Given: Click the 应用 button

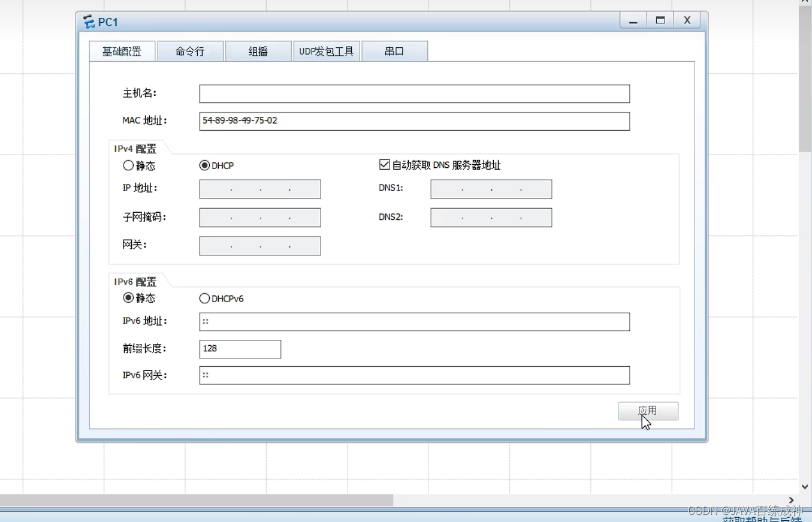Looking at the screenshot, I should point(648,411).
